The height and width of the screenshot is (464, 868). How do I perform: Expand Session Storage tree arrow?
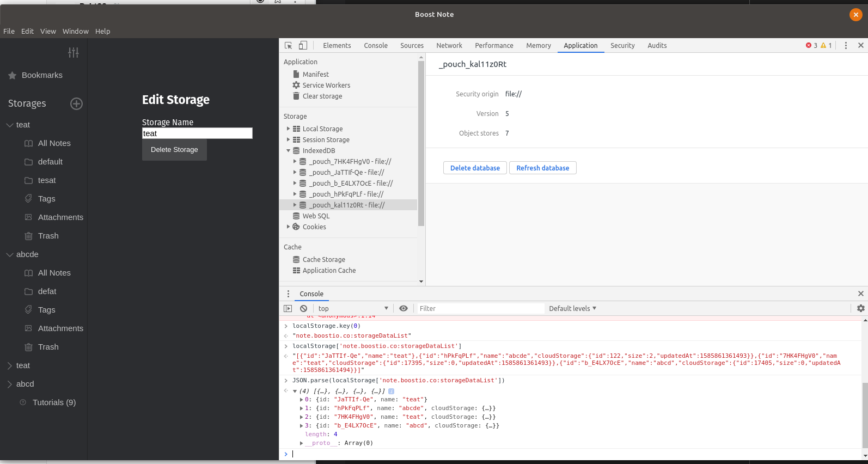[288, 139]
